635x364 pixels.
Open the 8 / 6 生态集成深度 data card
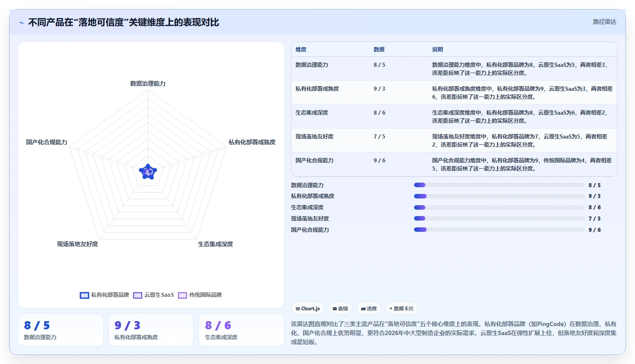point(241,330)
